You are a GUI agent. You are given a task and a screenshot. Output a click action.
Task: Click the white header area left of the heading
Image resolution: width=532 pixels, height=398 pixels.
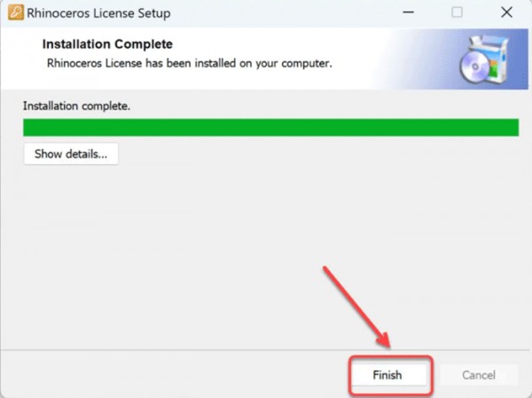[x=21, y=59]
